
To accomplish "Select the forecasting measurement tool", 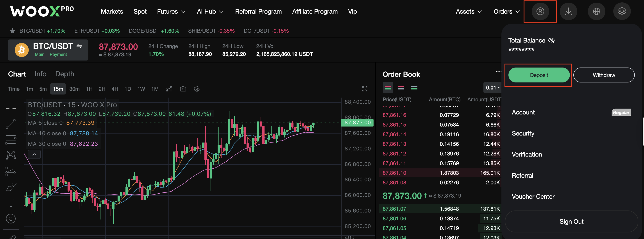I will pyautogui.click(x=11, y=171).
